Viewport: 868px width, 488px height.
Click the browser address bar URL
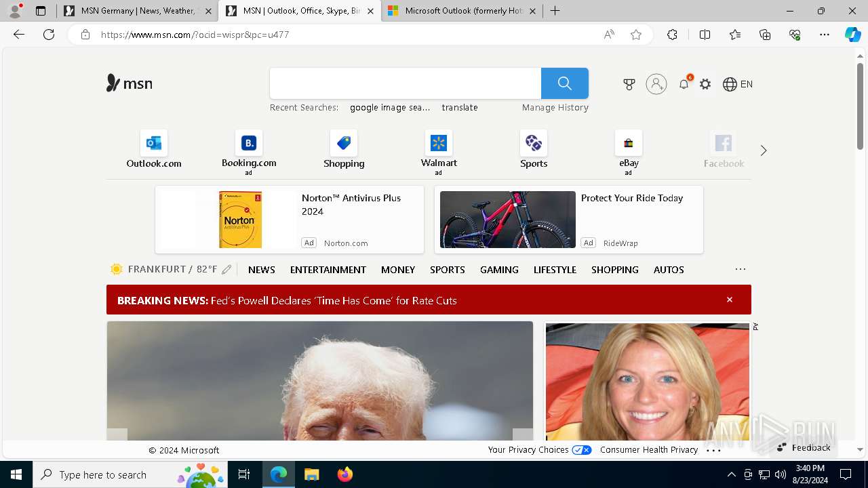pyautogui.click(x=195, y=35)
